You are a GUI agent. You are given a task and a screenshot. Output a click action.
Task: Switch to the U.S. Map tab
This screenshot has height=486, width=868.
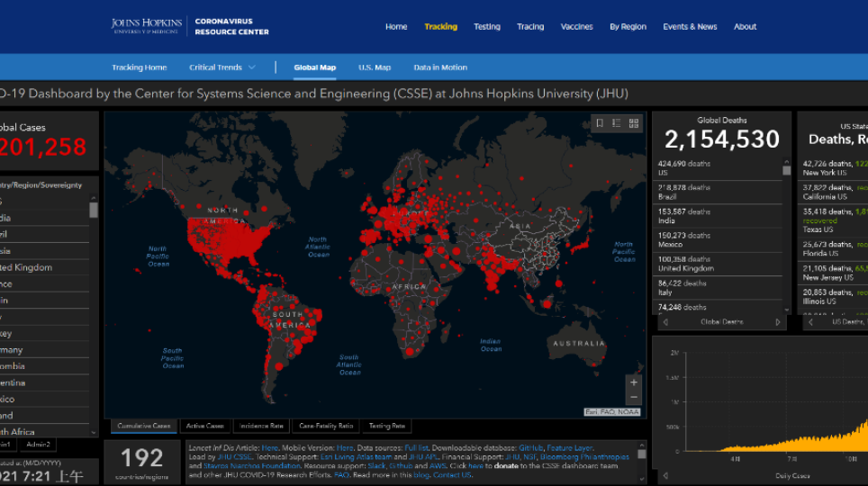tap(375, 67)
